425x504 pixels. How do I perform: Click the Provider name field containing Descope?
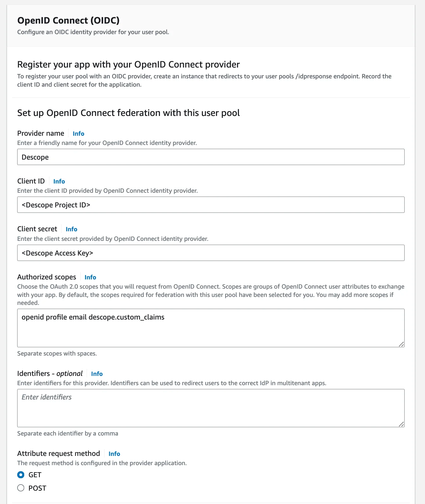coord(211,157)
